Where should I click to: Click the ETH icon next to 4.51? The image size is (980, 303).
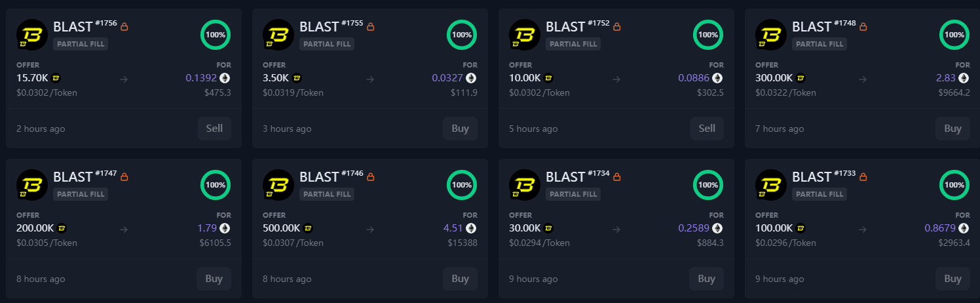471,228
